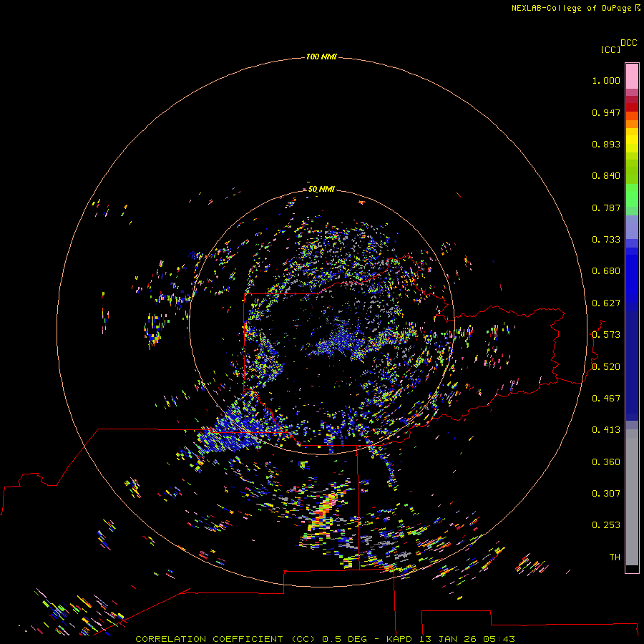Click the TH threshold label on legend

615,557
